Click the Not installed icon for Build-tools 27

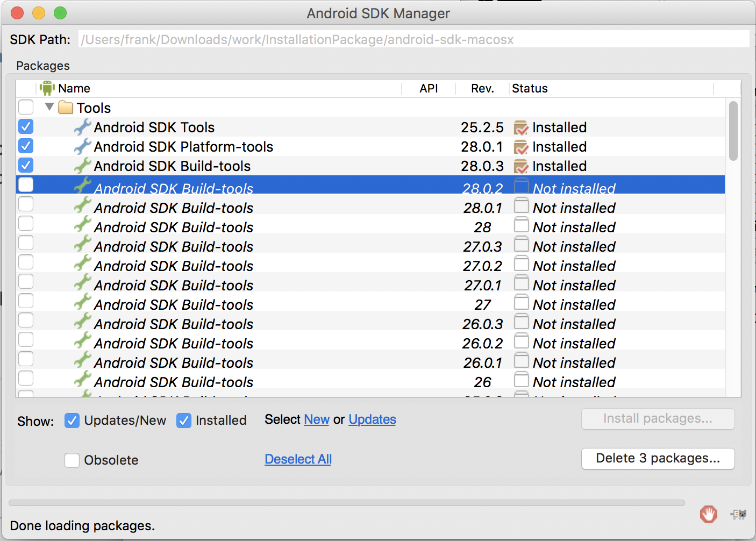pos(521,302)
